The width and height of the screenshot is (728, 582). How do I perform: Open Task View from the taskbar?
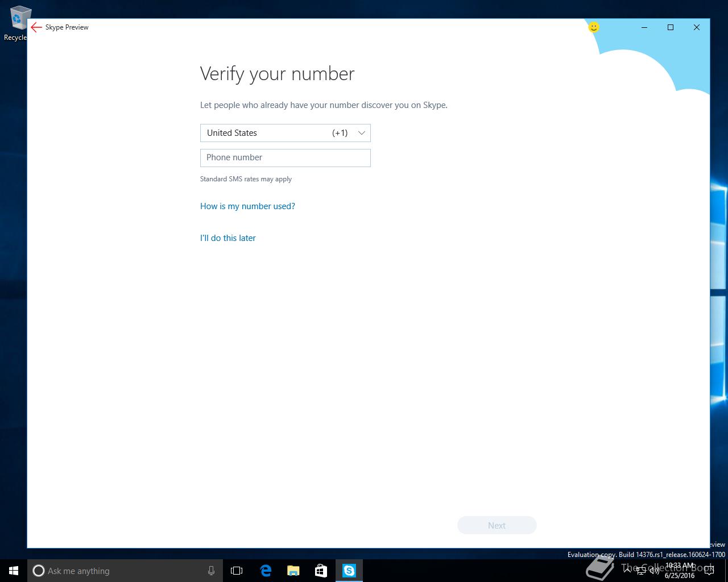tap(237, 571)
